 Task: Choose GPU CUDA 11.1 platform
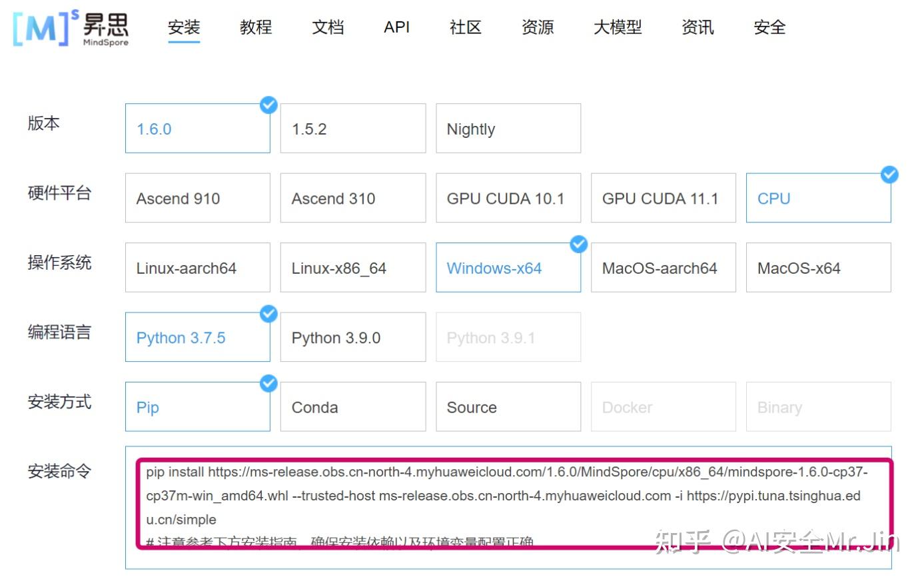(x=664, y=198)
